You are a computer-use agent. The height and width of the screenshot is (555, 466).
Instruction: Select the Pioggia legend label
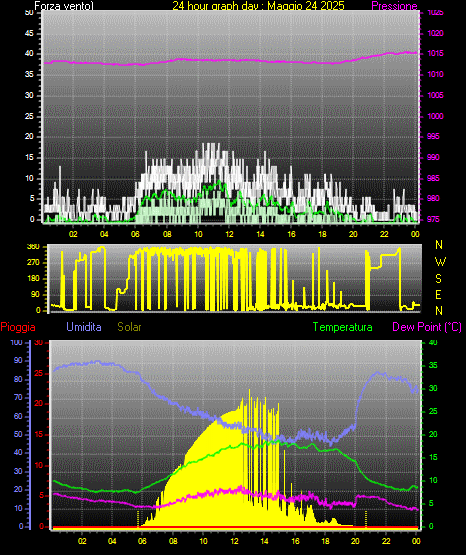[x=18, y=327]
